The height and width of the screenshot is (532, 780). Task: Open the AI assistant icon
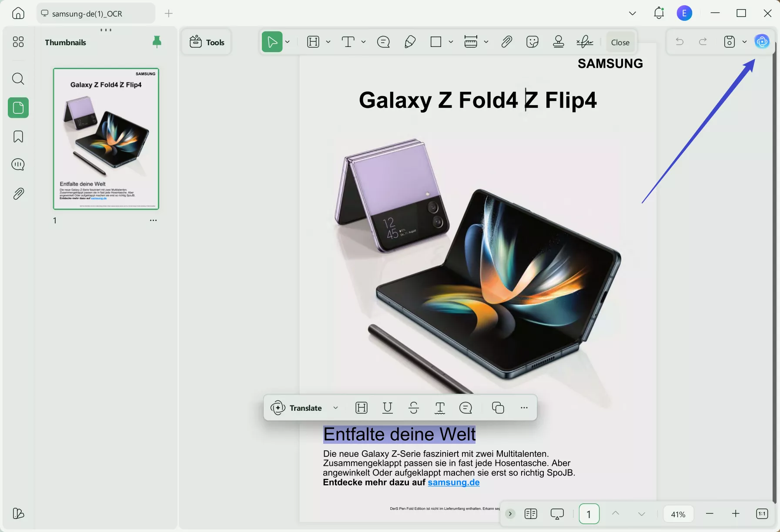point(762,42)
